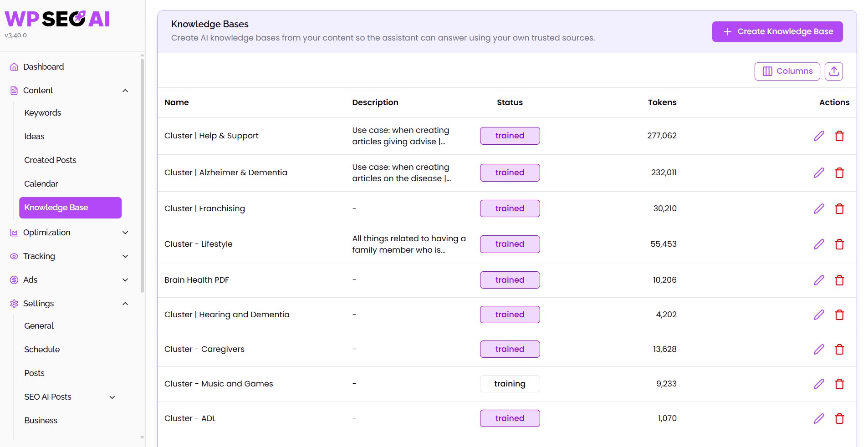Click the Optimization chart icon
Image resolution: width=868 pixels, height=447 pixels.
14,233
